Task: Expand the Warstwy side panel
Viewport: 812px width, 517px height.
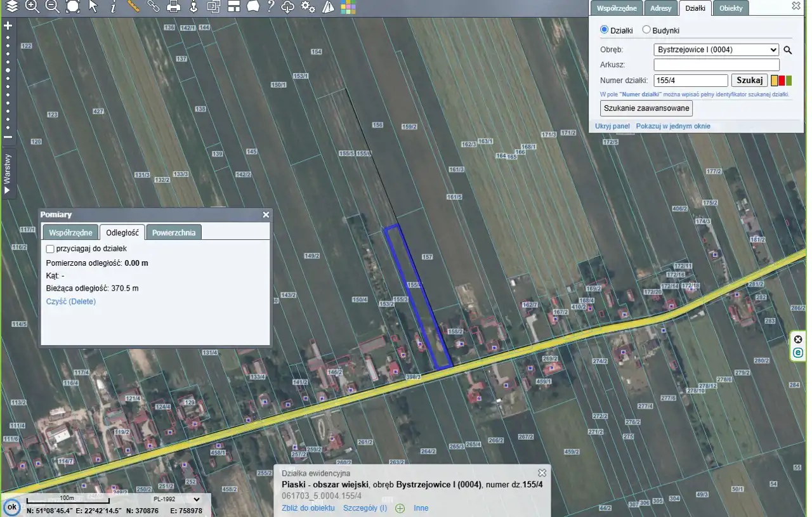Action: tap(8, 173)
